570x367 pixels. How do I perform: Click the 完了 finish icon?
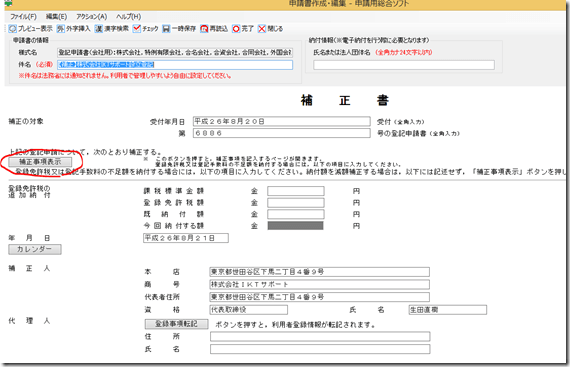click(x=236, y=29)
